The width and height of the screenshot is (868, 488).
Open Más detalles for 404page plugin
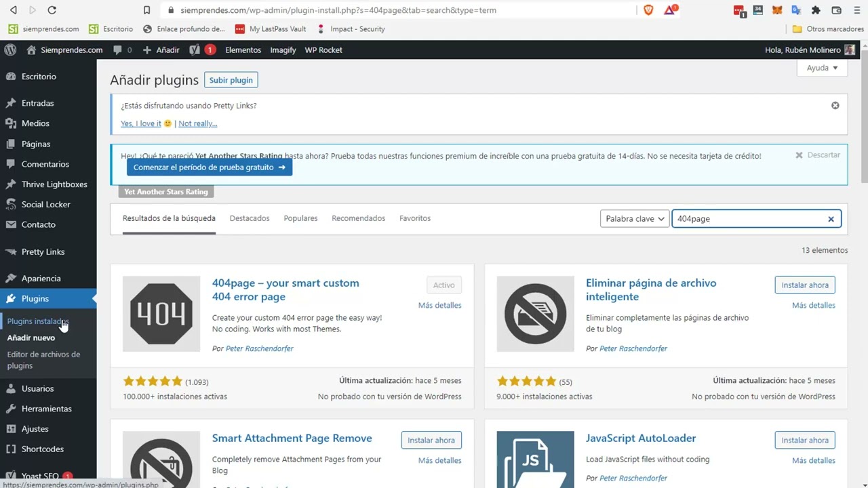click(x=439, y=306)
